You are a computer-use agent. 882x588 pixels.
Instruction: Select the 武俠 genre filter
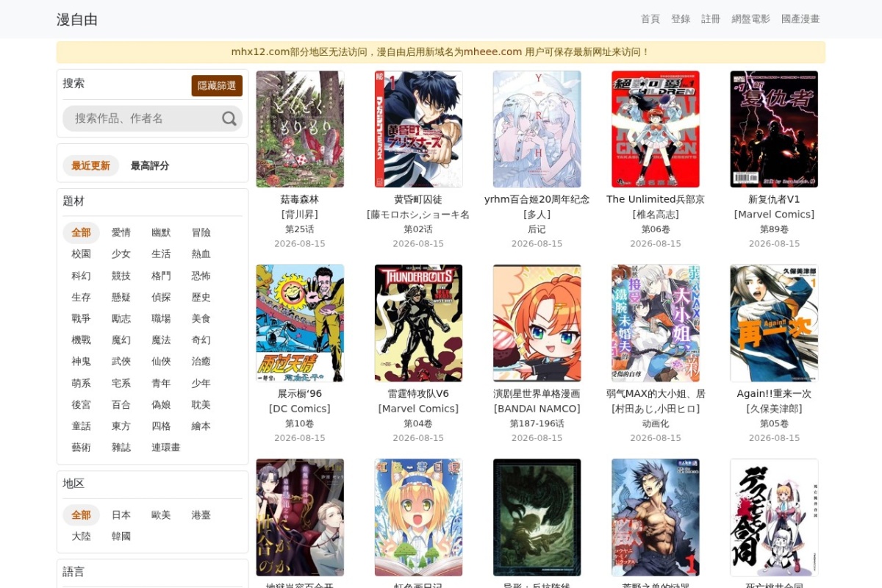pos(121,362)
